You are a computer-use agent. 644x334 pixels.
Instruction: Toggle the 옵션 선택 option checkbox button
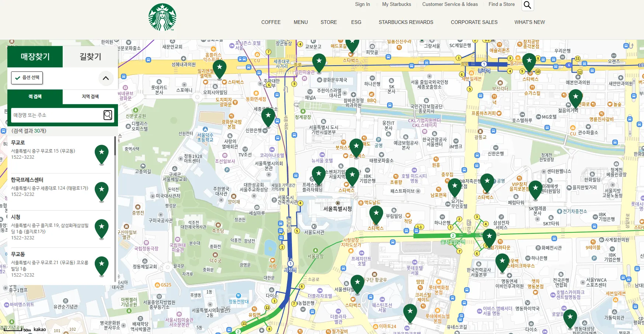coord(27,78)
